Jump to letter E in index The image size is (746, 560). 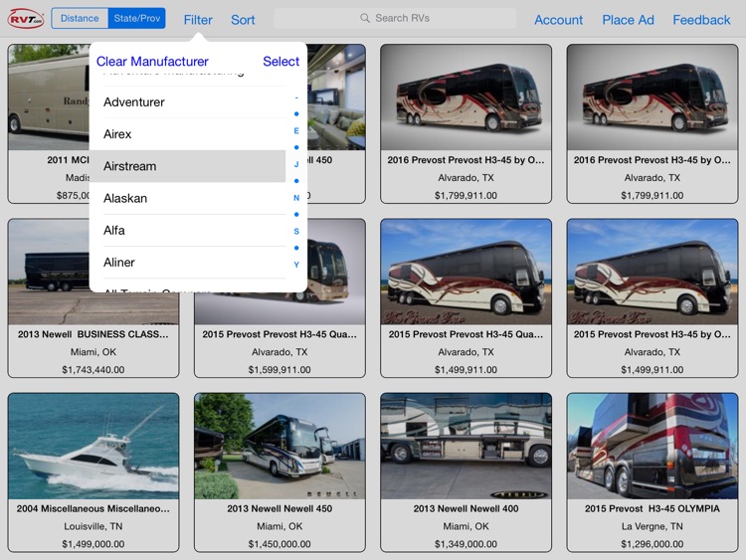296,131
